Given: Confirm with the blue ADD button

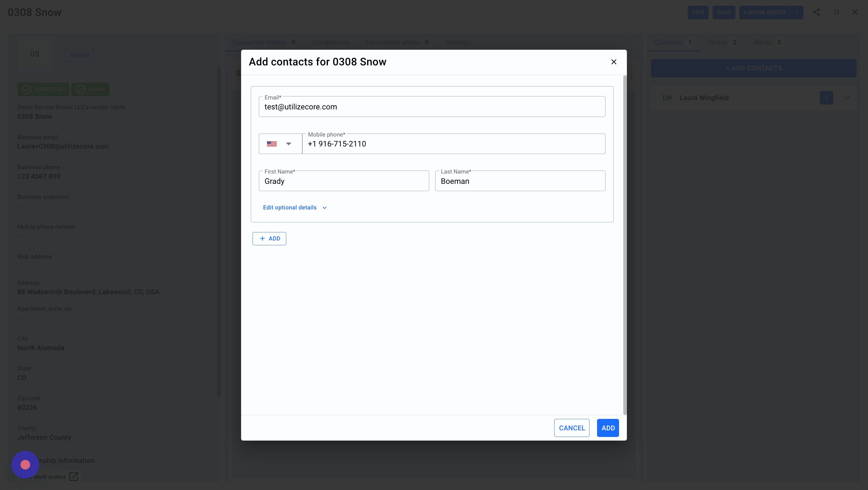Looking at the screenshot, I should coord(608,428).
